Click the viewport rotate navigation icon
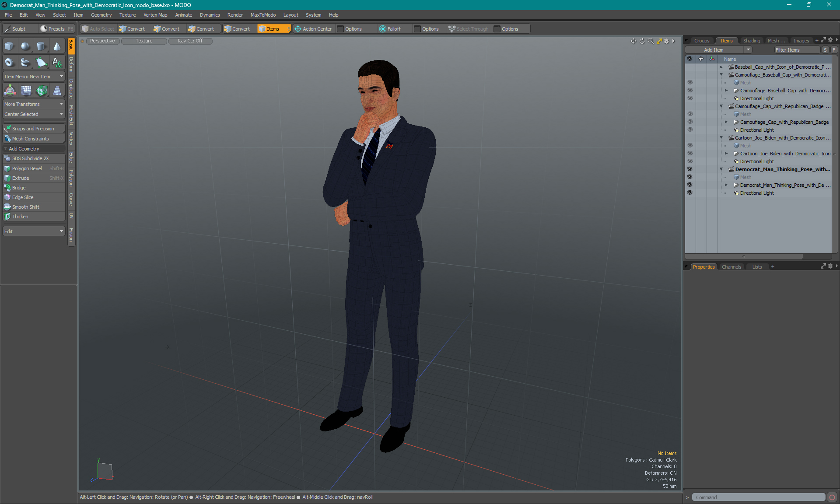Screen dimensions: 840x504 pos(642,41)
